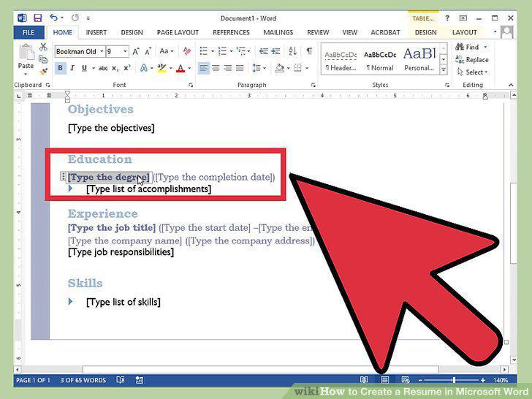Screen dimensions: 532x399
Task: Save document using floppy disk icon
Action: (x=38, y=18)
